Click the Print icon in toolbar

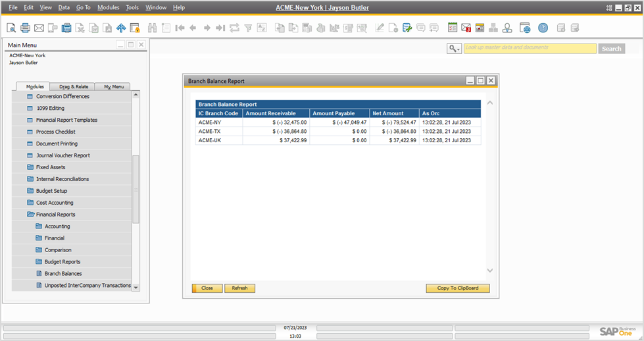[x=25, y=28]
